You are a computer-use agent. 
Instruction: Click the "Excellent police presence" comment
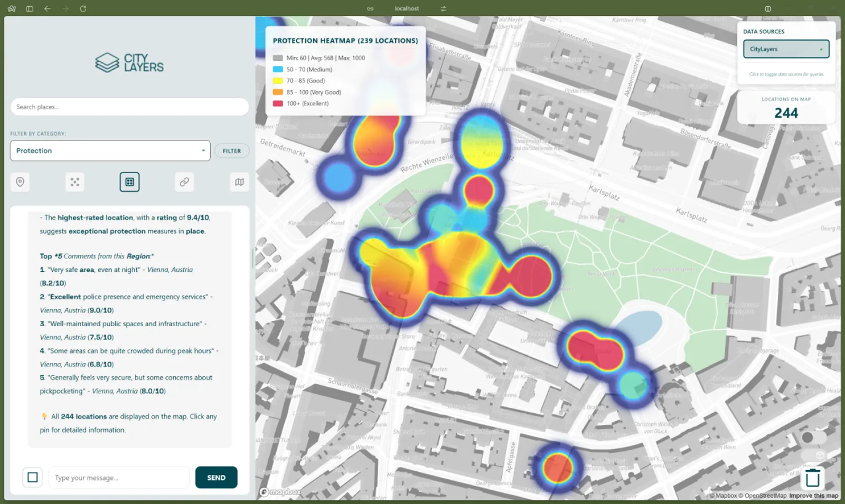point(126,303)
